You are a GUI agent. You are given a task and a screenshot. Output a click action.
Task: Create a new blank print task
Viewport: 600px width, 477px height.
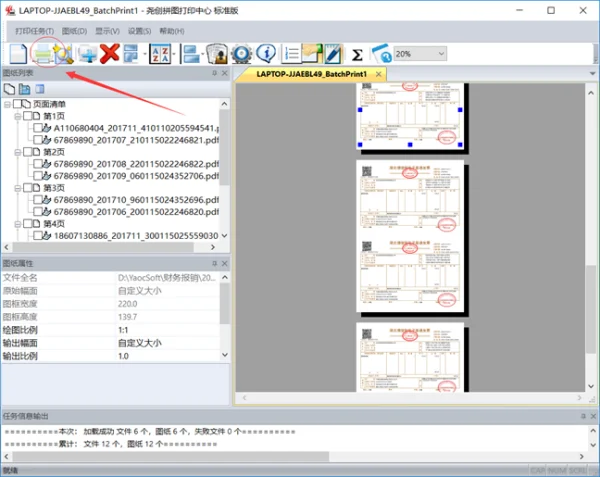point(18,54)
